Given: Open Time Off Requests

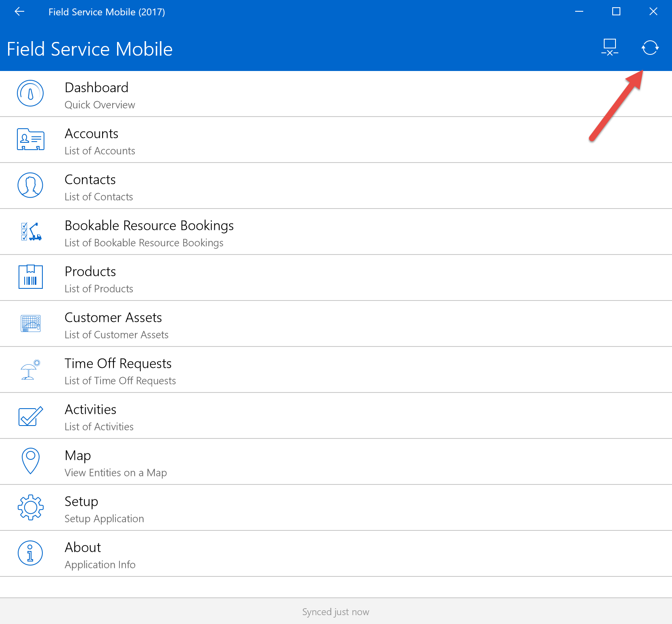Looking at the screenshot, I should click(336, 370).
